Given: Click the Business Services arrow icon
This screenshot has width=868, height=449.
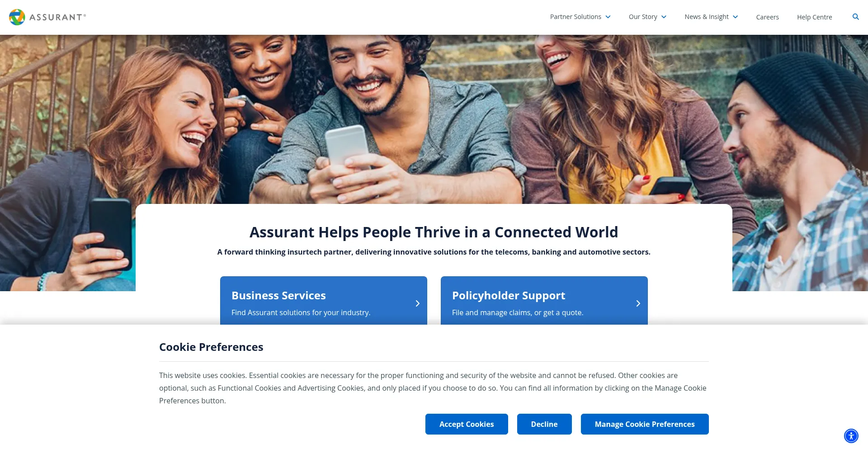Looking at the screenshot, I should [417, 303].
